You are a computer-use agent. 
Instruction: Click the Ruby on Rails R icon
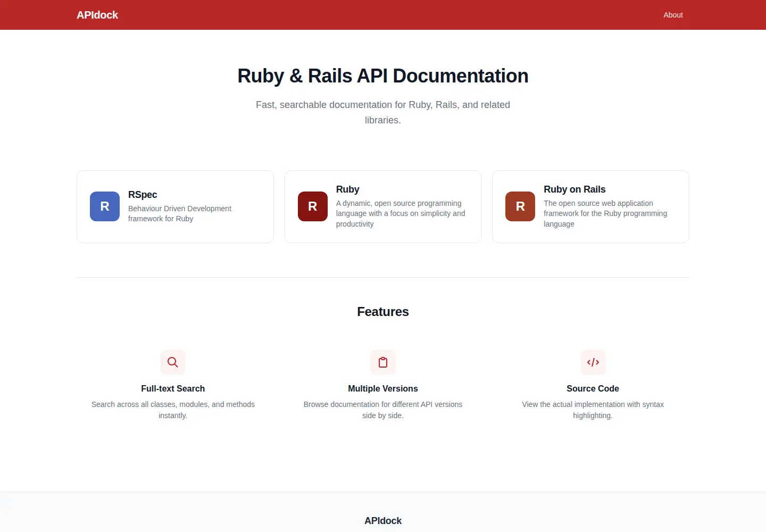coord(520,206)
